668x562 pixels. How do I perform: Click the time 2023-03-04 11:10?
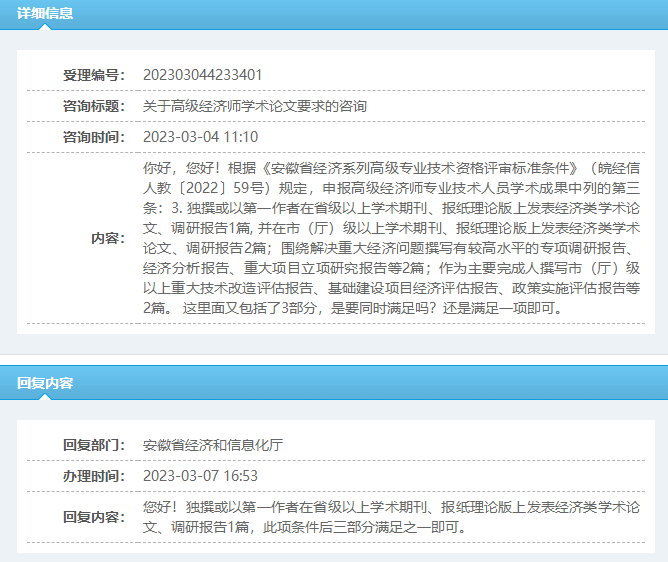pos(201,137)
